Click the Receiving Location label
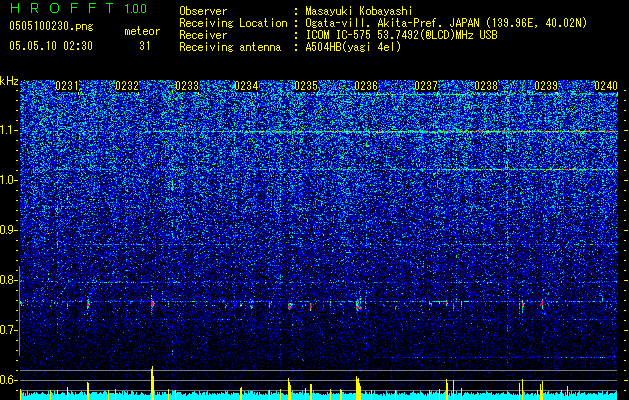Image resolution: width=629 pixels, height=400 pixels. pos(233,23)
